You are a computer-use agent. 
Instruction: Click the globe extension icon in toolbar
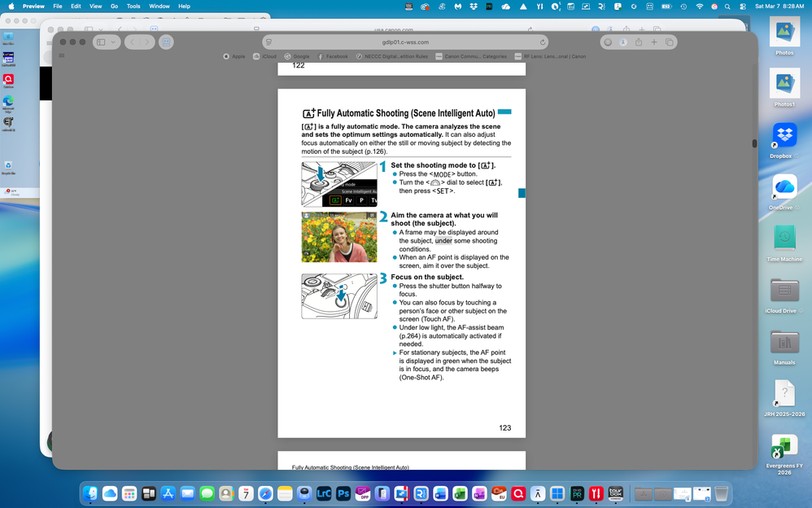click(x=608, y=42)
